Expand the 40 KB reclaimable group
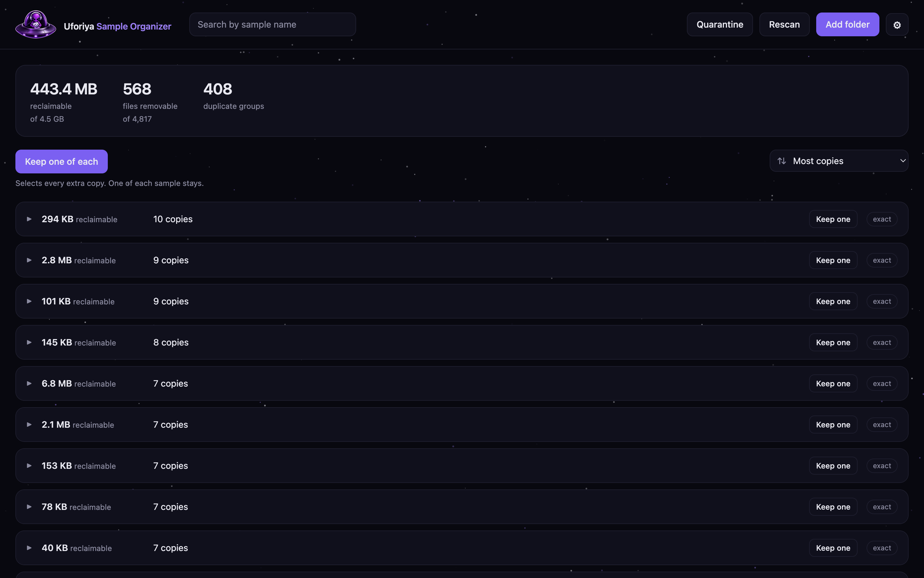Image resolution: width=924 pixels, height=578 pixels. [x=29, y=548]
